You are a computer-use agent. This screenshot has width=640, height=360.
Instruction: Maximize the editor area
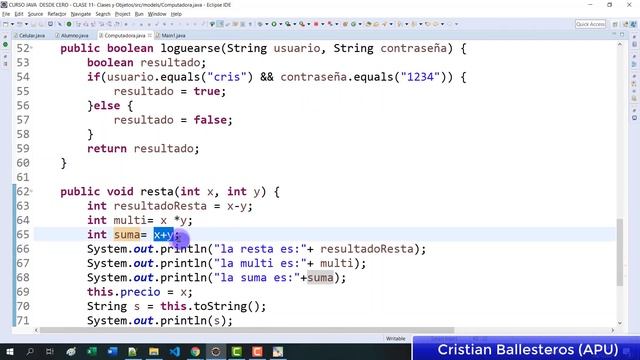[x=622, y=34]
